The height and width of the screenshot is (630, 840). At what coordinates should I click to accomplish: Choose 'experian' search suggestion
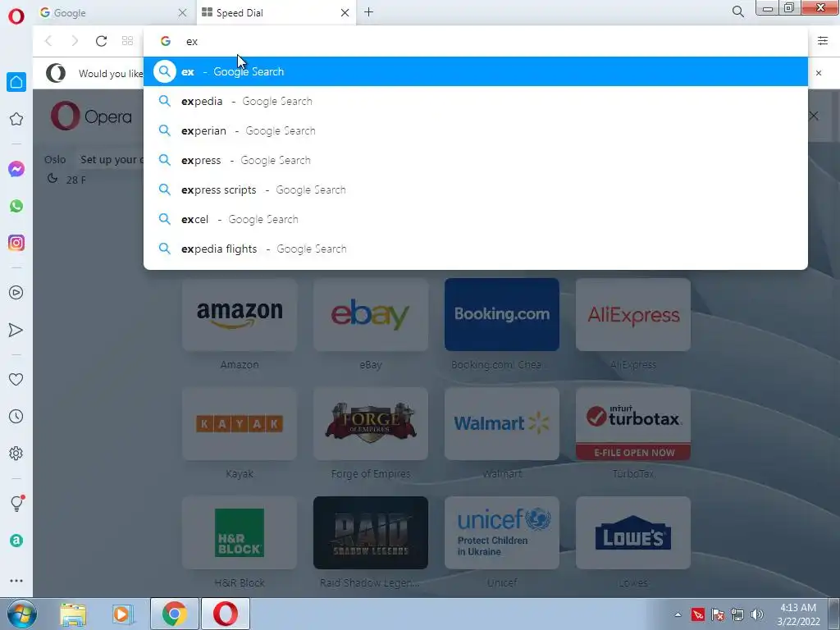pyautogui.click(x=475, y=130)
